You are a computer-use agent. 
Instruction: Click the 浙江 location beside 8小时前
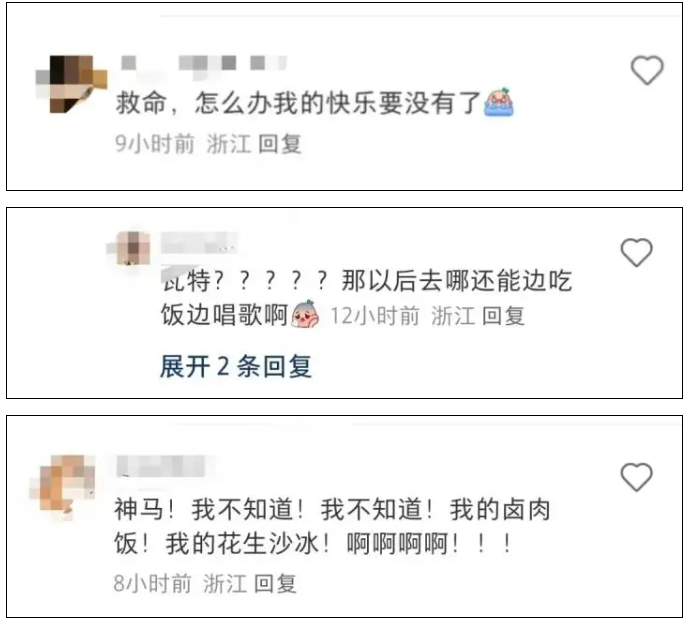[x=225, y=584]
